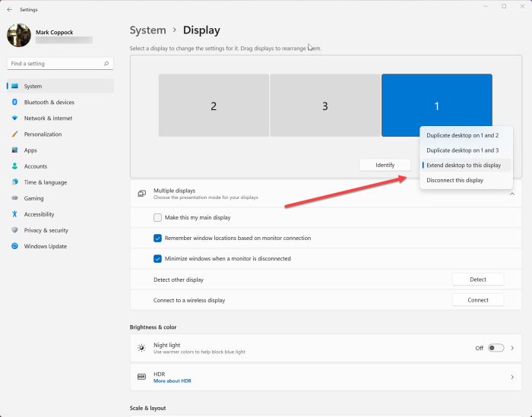Open Bluetooth & devices settings
532x417 pixels.
(x=60, y=102)
